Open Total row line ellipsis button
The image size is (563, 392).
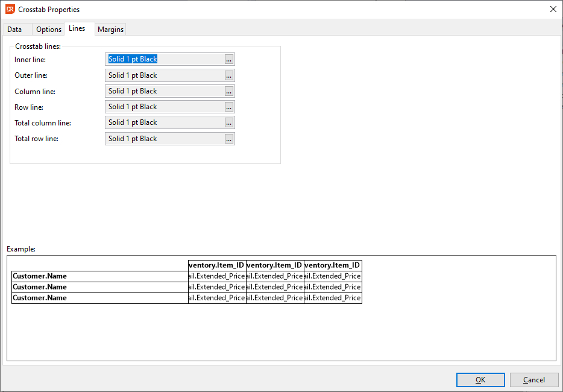coord(228,139)
